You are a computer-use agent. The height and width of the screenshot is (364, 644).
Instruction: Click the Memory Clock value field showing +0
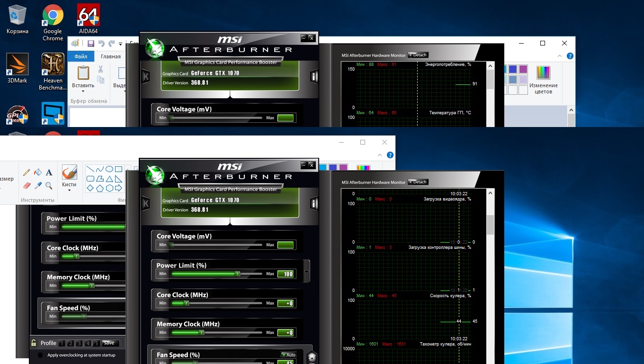click(x=286, y=333)
